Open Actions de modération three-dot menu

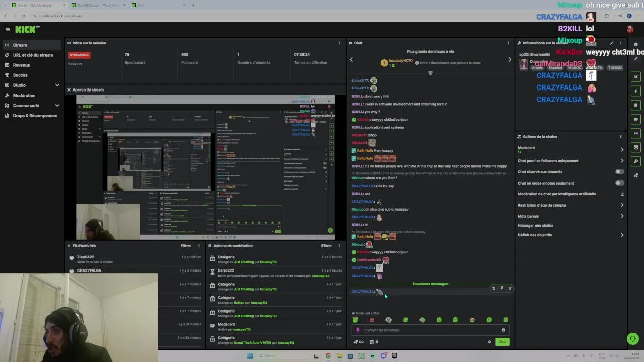[x=339, y=246]
